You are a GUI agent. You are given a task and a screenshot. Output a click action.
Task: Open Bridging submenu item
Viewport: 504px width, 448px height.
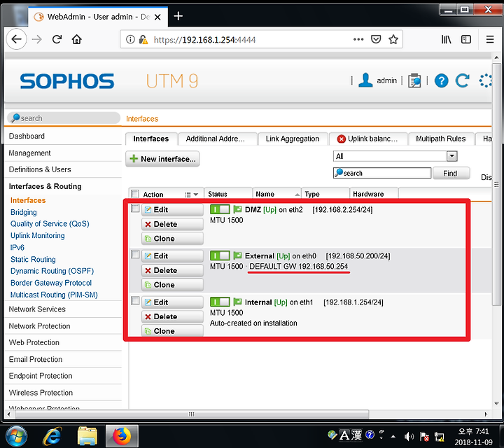(x=24, y=212)
